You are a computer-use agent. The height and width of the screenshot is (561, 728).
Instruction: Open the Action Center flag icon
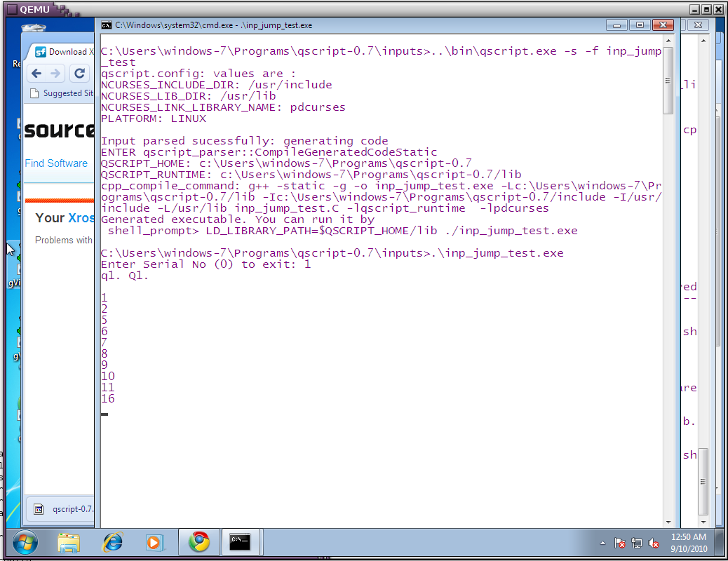pos(620,543)
